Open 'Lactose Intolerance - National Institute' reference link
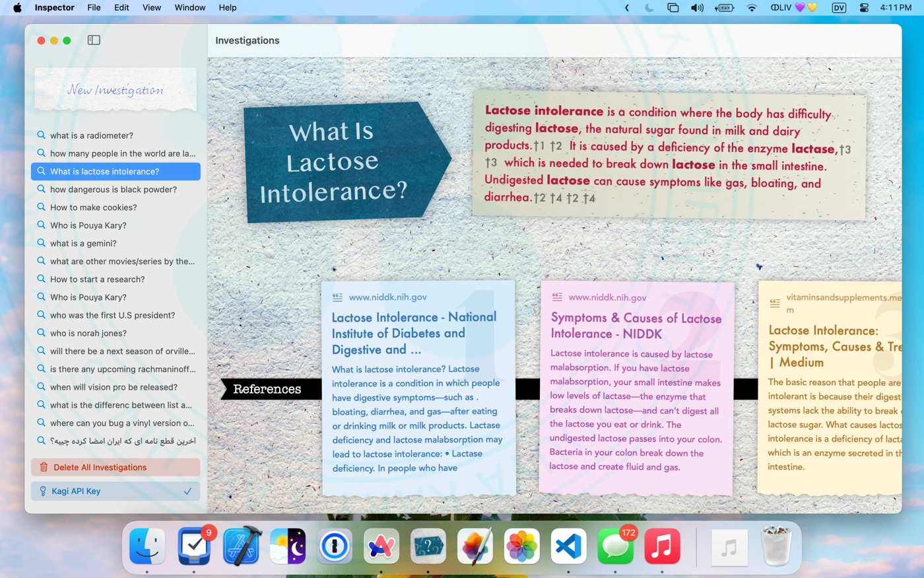The width and height of the screenshot is (924, 578). point(414,333)
